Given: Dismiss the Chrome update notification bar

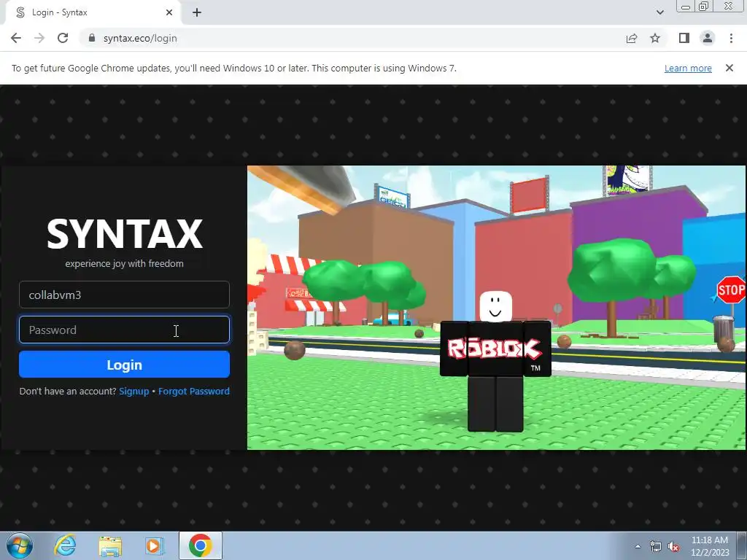Looking at the screenshot, I should (x=729, y=68).
